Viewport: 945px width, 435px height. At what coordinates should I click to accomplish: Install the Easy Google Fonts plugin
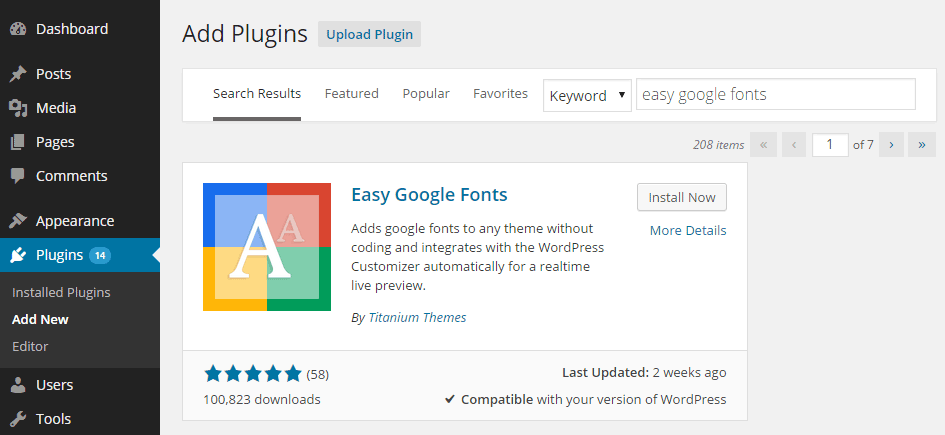(681, 197)
